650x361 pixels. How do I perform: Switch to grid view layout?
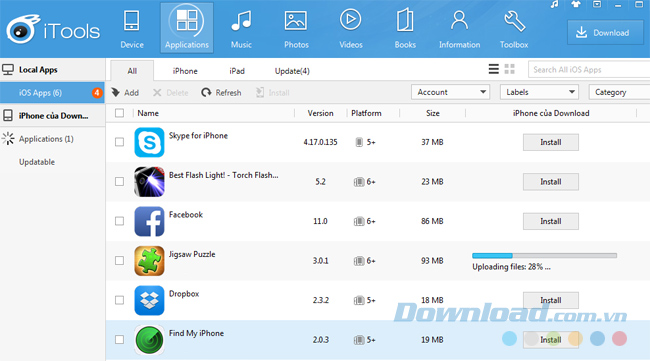pyautogui.click(x=509, y=69)
